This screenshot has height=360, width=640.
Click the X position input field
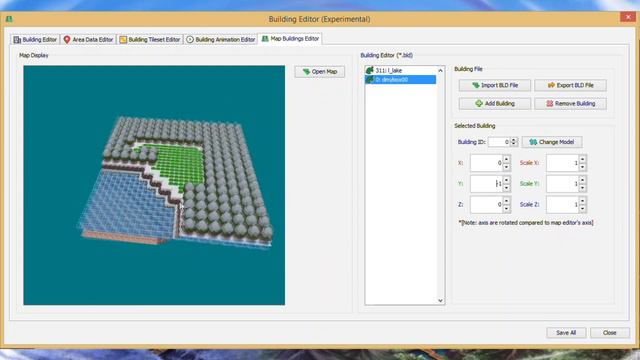tap(486, 163)
